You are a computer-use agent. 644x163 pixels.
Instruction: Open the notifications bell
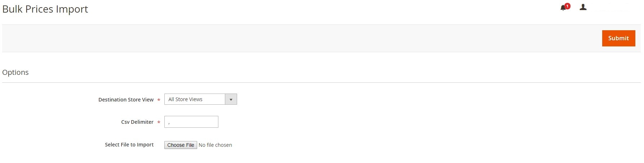[563, 8]
